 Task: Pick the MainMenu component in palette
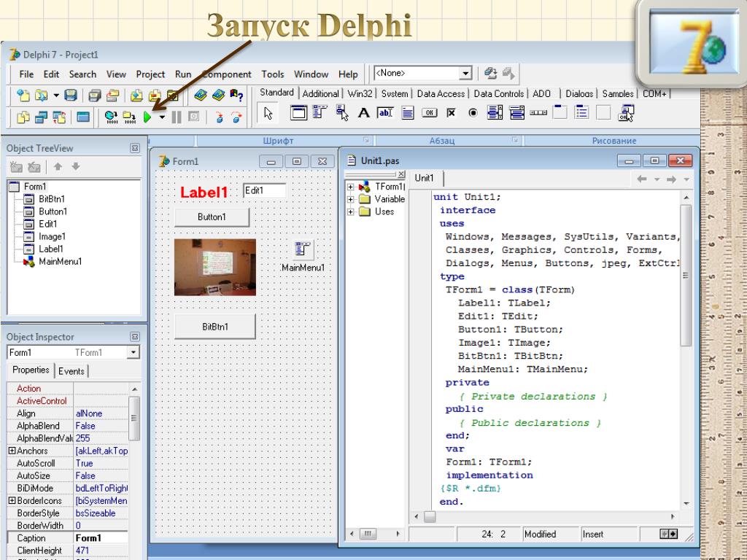click(x=320, y=113)
